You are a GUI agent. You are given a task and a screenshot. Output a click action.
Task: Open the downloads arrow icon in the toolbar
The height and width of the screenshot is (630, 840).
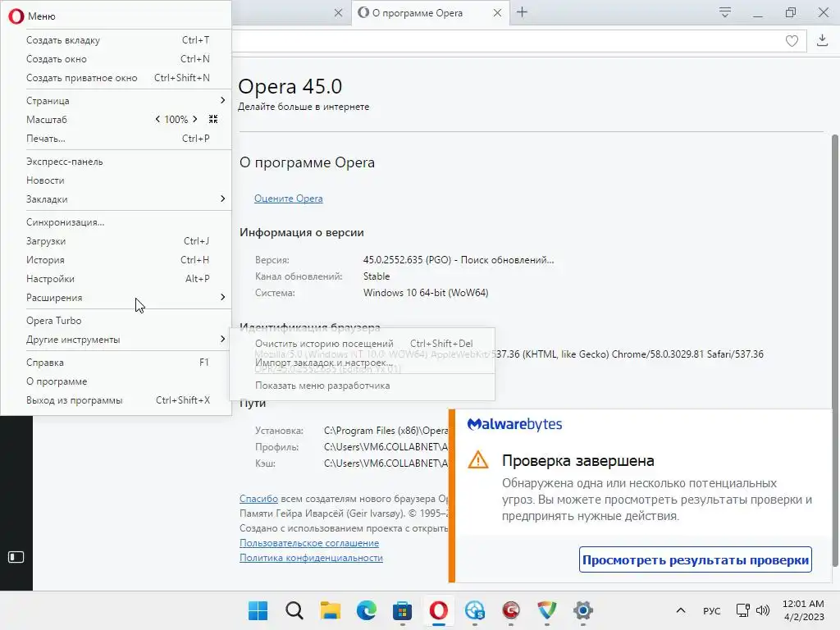822,40
